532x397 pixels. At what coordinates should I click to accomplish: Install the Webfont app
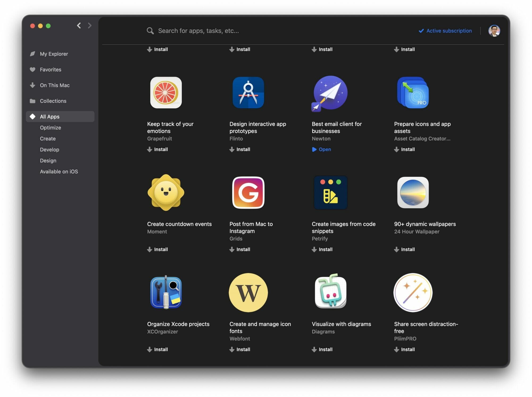[x=240, y=350]
